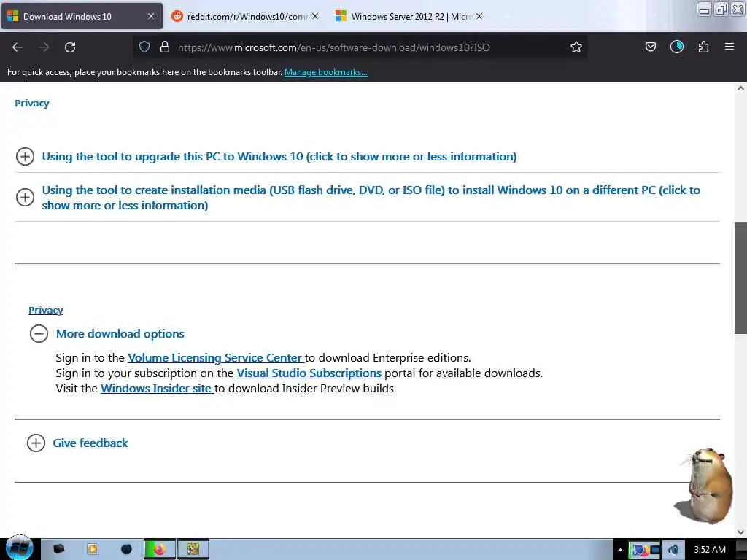This screenshot has height=560, width=747.
Task: Click the plus icon beside Give feedback
Action: [x=36, y=443]
